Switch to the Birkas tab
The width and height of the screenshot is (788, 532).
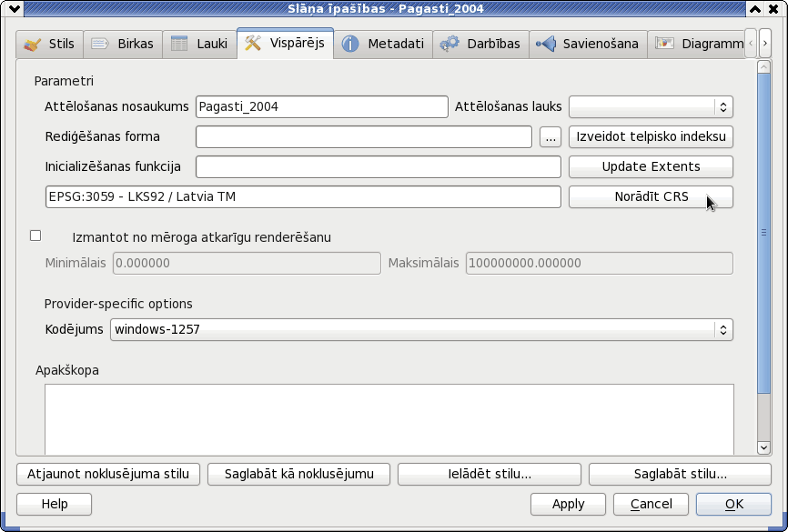coord(123,45)
